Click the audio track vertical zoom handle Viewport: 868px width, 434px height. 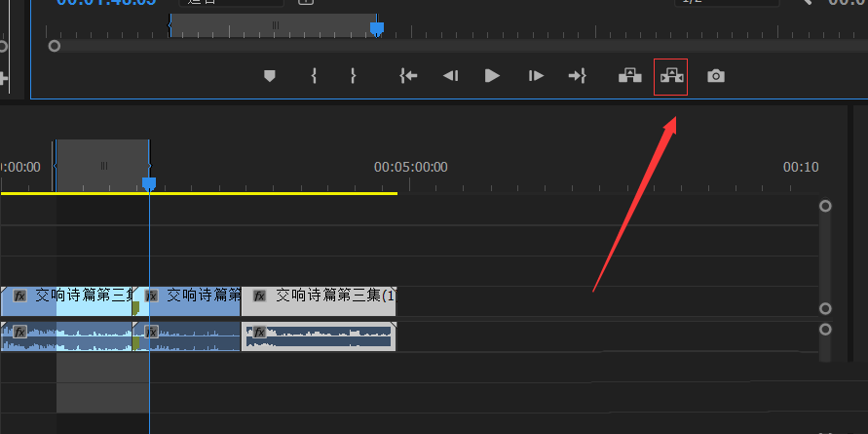(825, 330)
